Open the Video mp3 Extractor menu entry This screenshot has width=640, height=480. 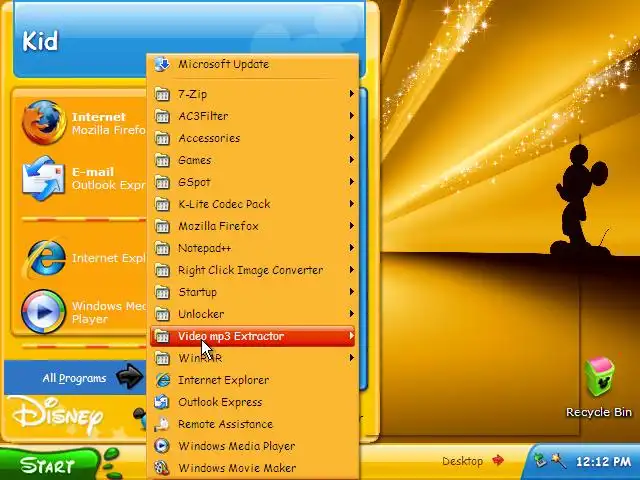click(253, 336)
